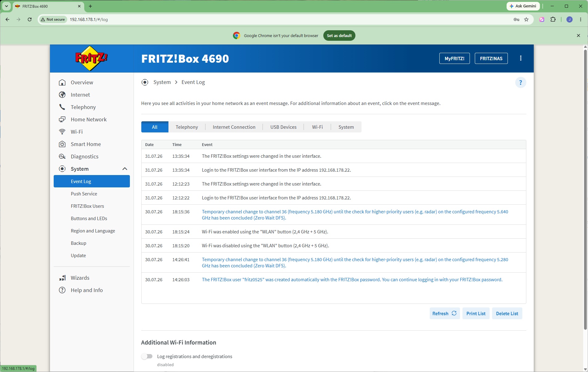Open the help question mark button
This screenshot has height=372, width=588.
pos(520,82)
